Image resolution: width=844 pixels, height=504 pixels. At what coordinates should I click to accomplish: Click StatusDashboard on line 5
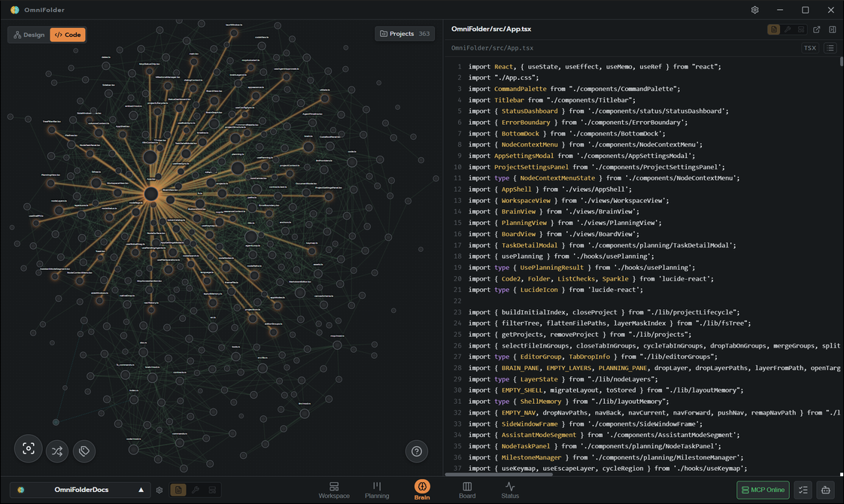529,111
